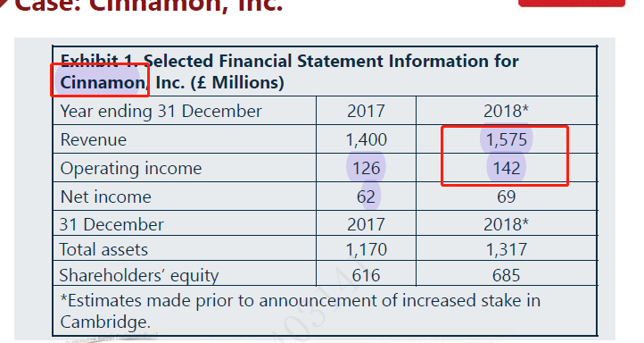Click the Shareholders' equity row label
The image size is (644, 343).
point(139,275)
